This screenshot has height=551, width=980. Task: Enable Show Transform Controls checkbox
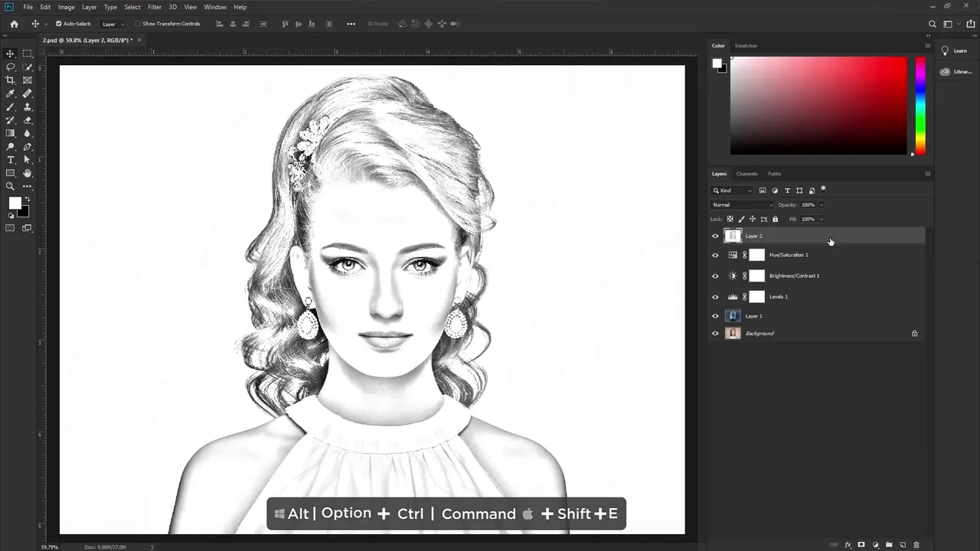pos(138,24)
